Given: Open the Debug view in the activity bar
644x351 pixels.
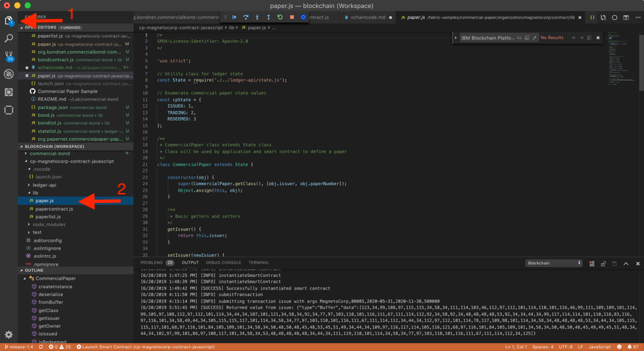Looking at the screenshot, I should (x=9, y=74).
